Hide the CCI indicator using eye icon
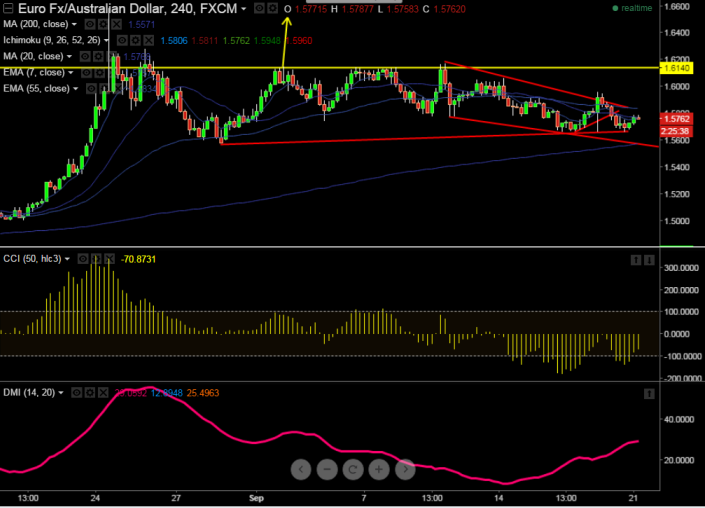This screenshot has width=705, height=508. coord(83,259)
